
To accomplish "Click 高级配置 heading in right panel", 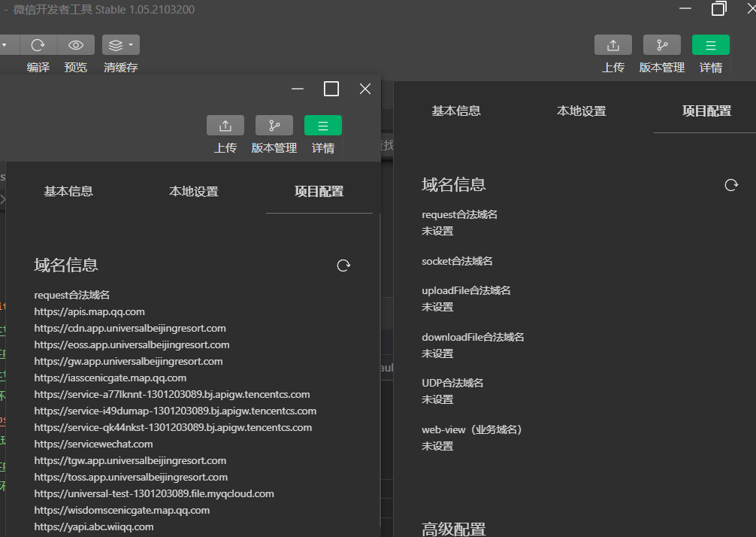I will pyautogui.click(x=454, y=529).
